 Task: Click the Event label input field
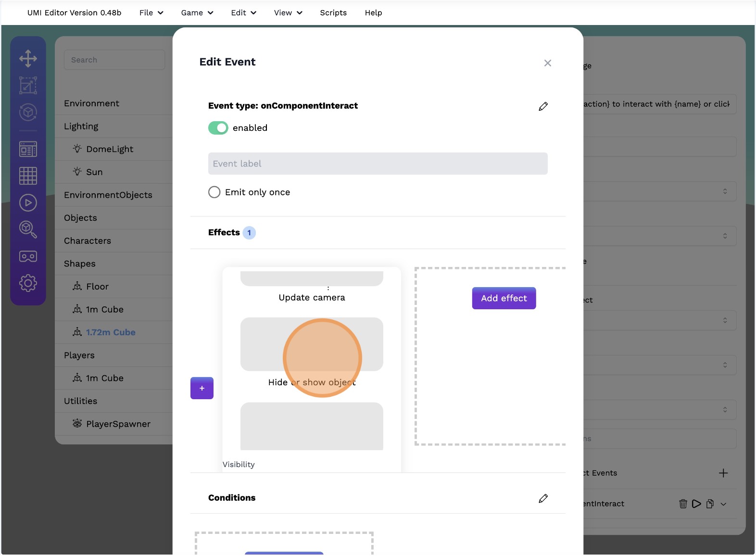(x=378, y=164)
